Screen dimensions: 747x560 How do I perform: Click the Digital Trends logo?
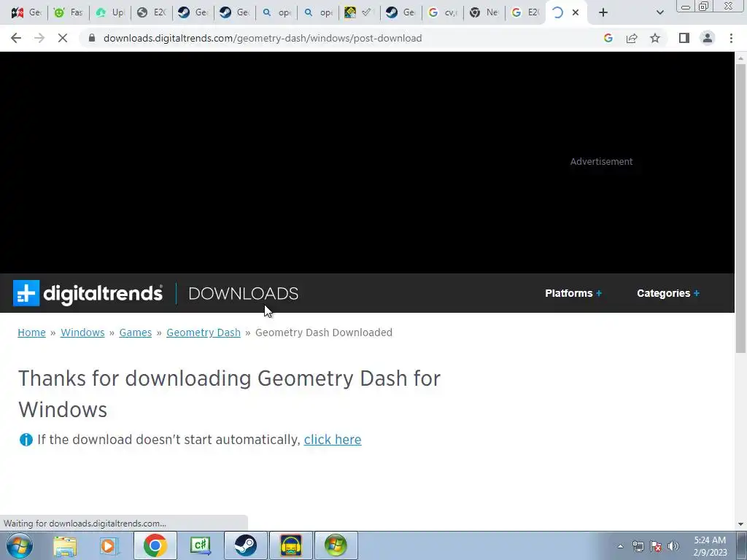tap(88, 293)
